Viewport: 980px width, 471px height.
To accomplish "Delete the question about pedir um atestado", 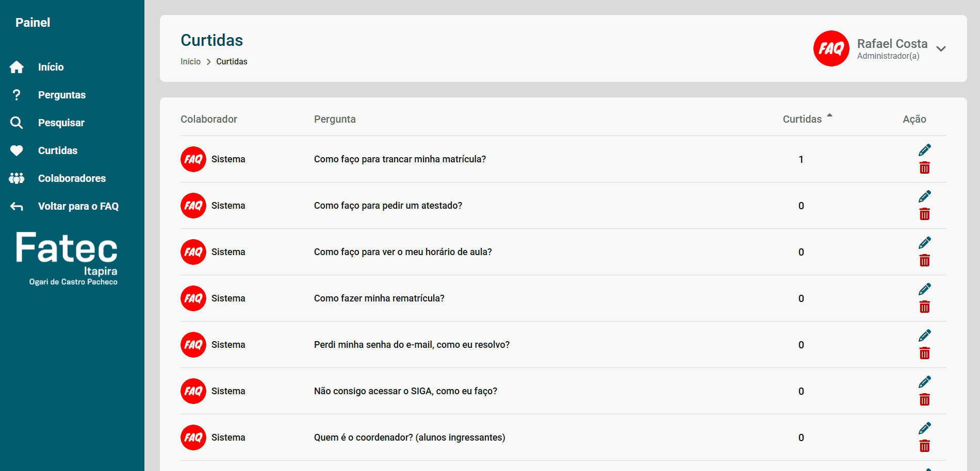I will (925, 214).
